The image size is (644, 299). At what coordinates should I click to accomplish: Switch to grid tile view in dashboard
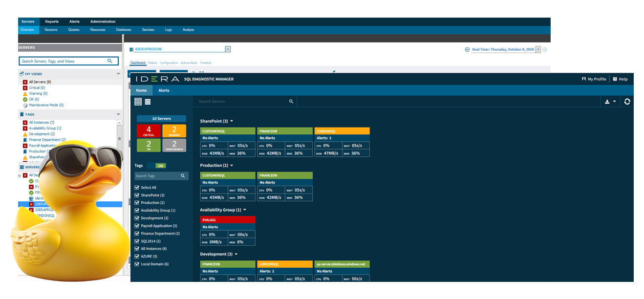pos(138,102)
